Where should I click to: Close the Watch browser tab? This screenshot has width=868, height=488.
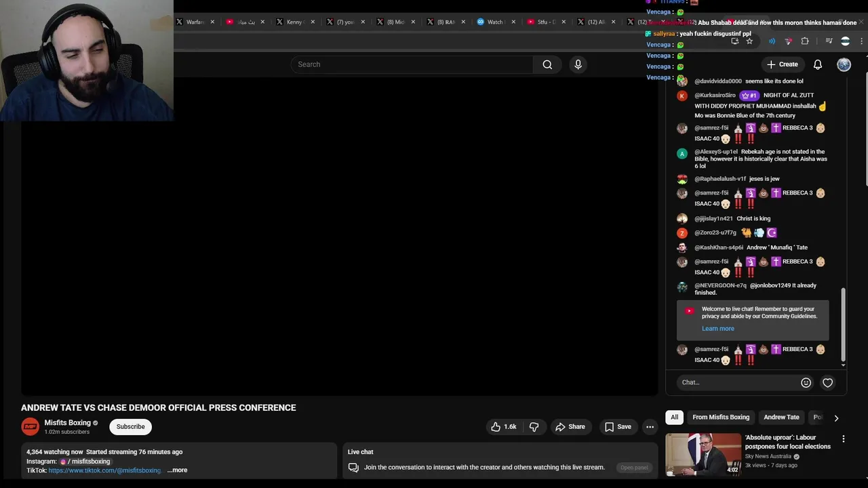click(x=513, y=22)
